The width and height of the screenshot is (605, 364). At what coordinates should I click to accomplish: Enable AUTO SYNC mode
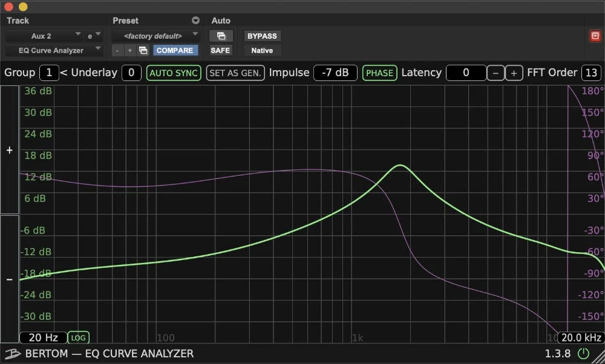174,73
